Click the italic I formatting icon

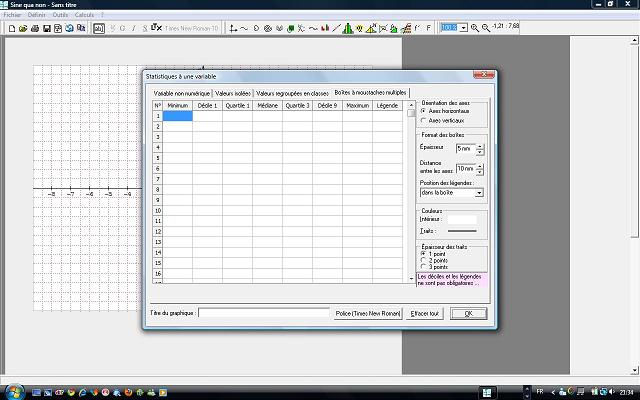134,28
